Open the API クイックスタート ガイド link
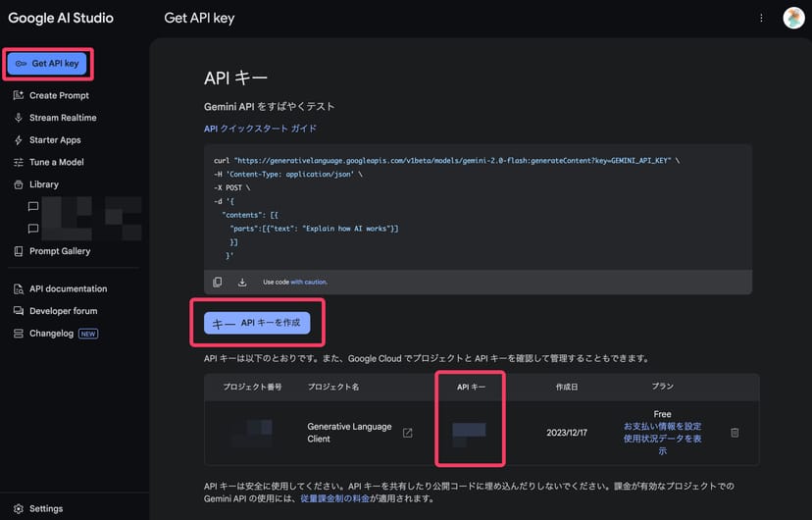The image size is (812, 520). [x=260, y=129]
